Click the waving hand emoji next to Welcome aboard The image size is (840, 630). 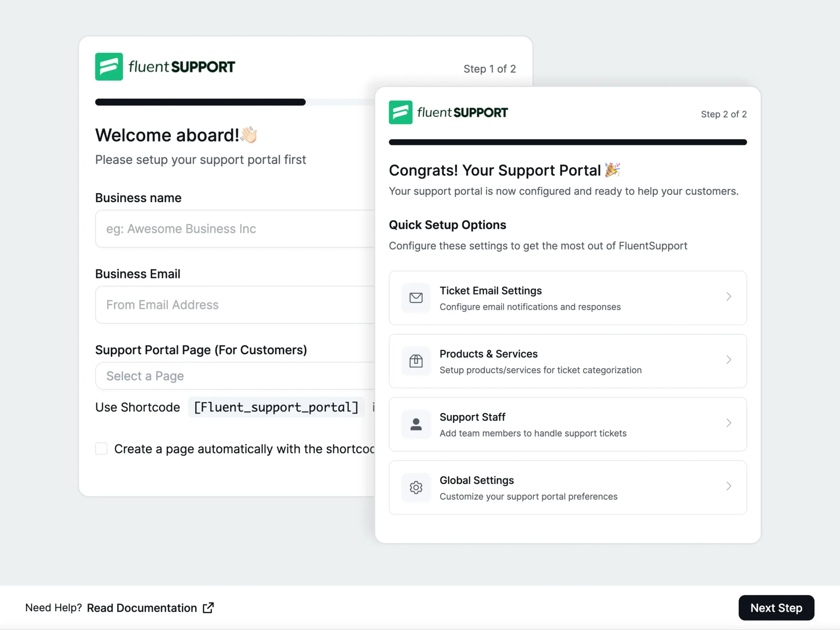(249, 135)
